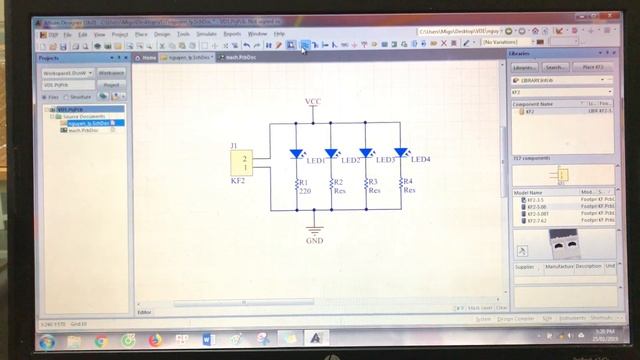Switch to the Home tab

tap(146, 58)
